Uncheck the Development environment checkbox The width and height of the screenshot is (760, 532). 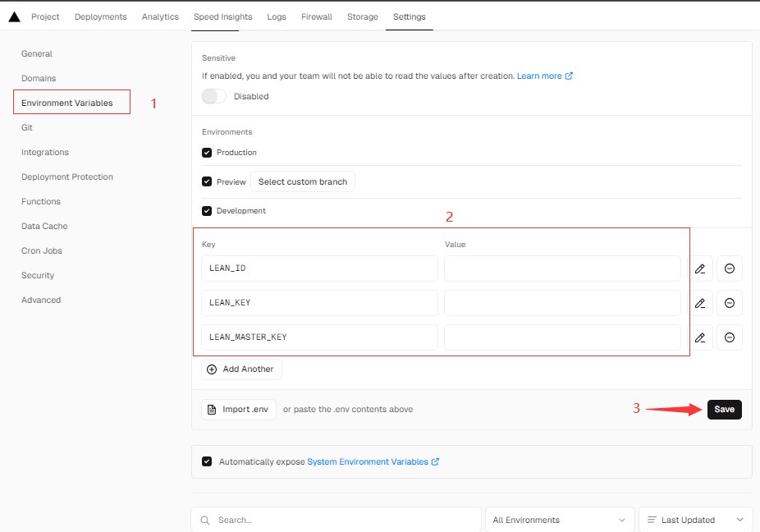pyautogui.click(x=207, y=211)
